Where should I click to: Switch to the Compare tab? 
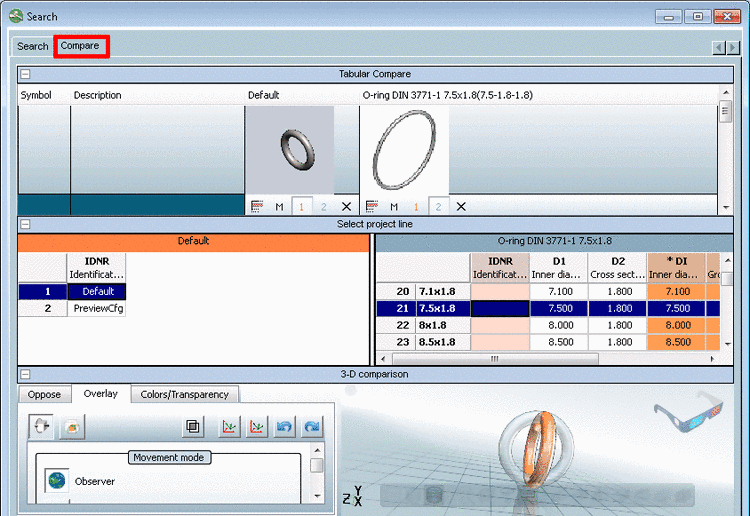(x=80, y=46)
